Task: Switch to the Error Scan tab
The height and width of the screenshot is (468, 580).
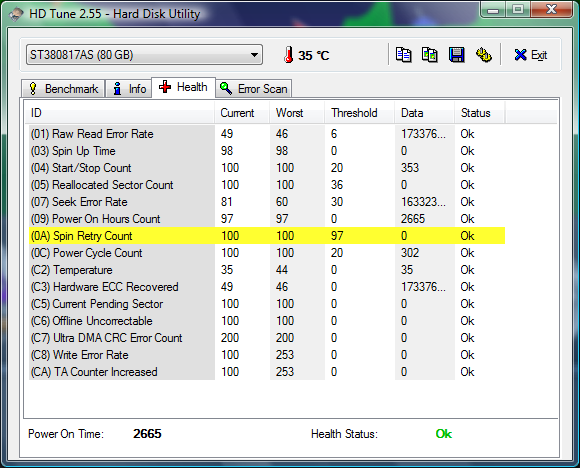Action: [x=254, y=89]
